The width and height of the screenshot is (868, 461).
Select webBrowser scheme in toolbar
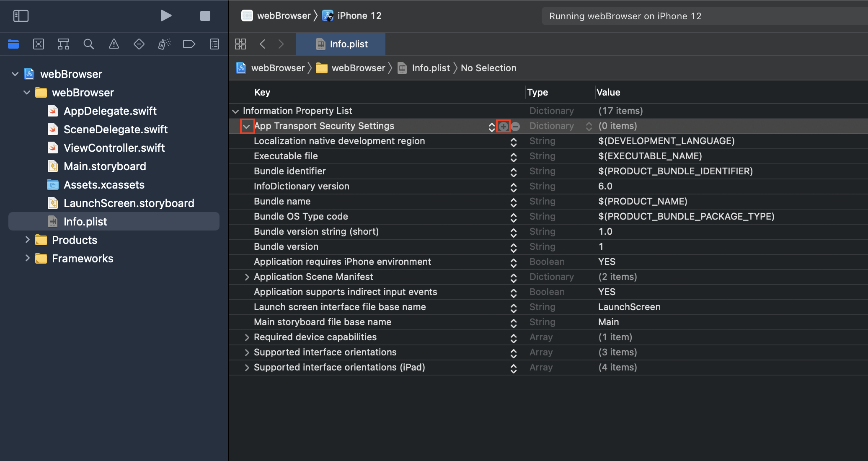pos(276,16)
